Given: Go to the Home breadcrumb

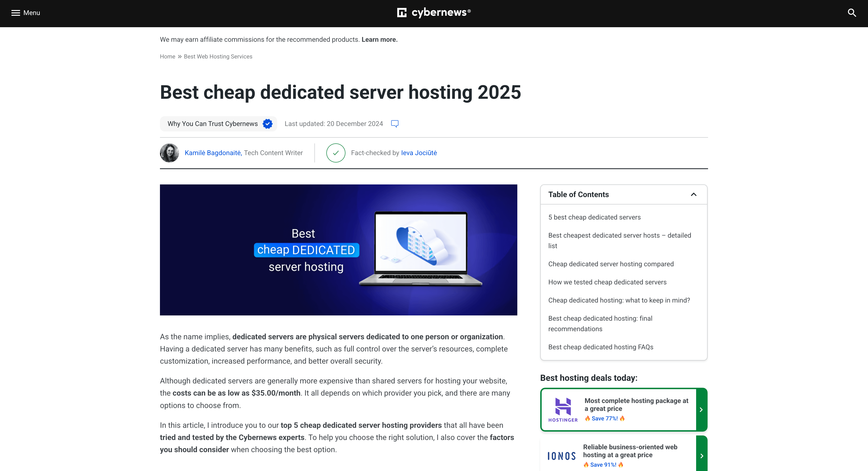Looking at the screenshot, I should [168, 57].
